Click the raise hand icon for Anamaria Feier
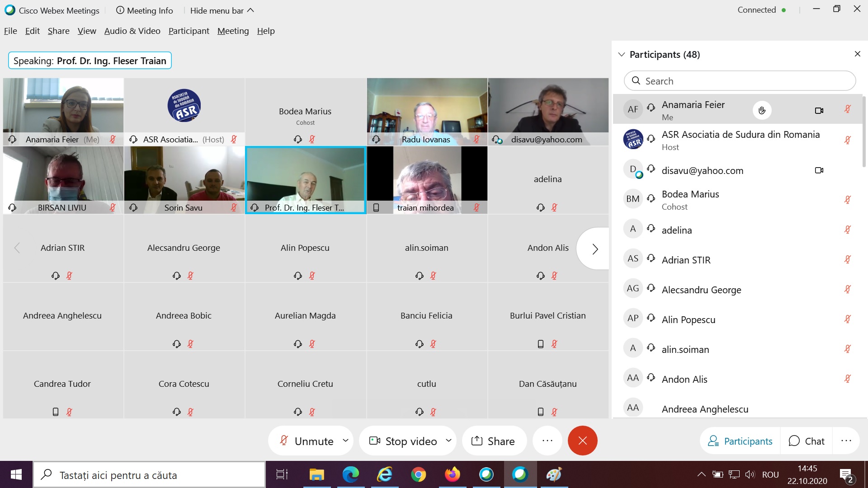 click(x=762, y=110)
